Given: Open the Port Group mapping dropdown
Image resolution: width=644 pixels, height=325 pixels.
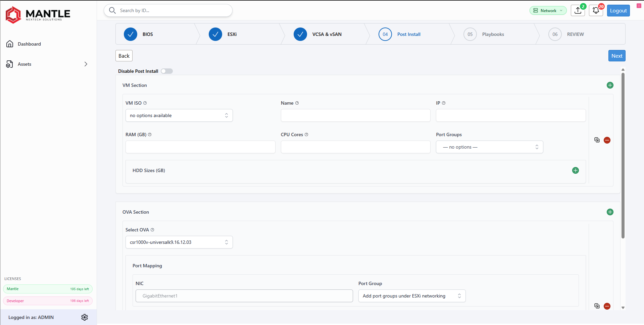Looking at the screenshot, I should click(412, 296).
